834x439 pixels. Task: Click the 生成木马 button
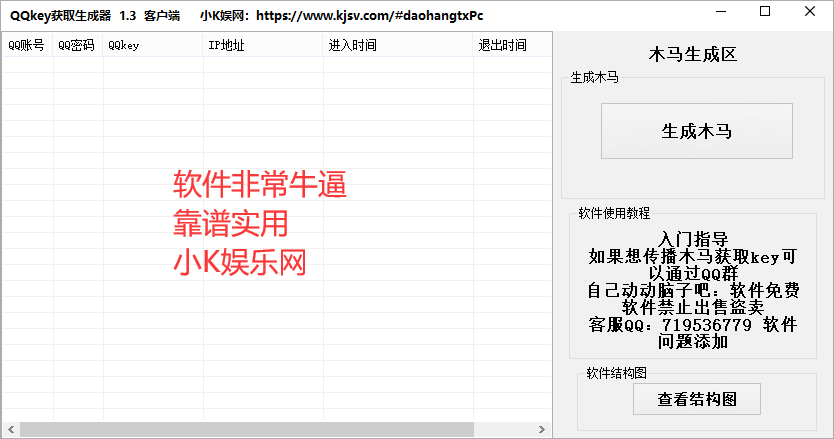tap(696, 131)
